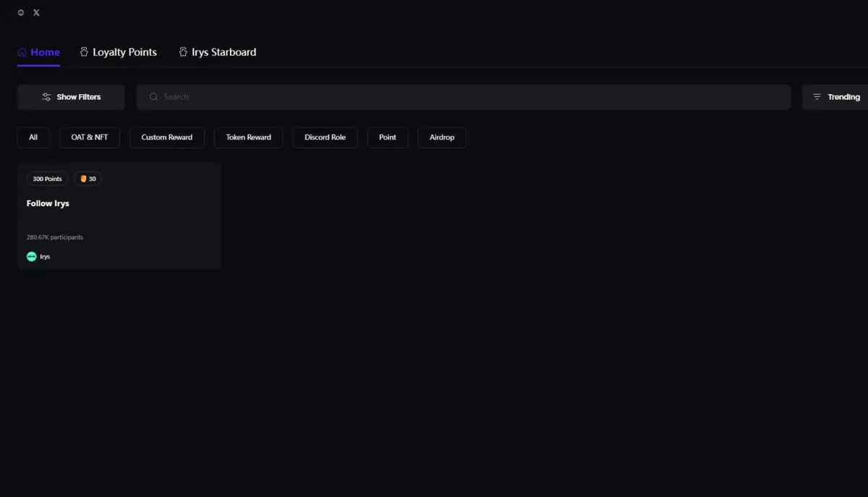Switch to the Home tab
This screenshot has height=497, width=868.
coord(38,52)
